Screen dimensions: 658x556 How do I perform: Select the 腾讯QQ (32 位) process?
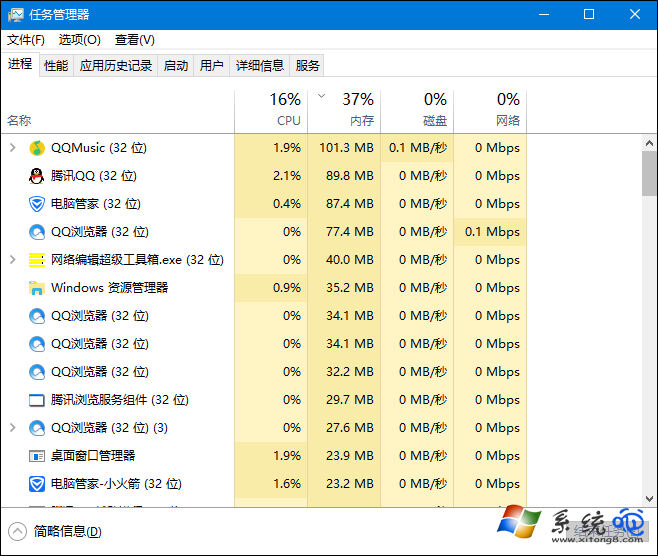point(264,176)
